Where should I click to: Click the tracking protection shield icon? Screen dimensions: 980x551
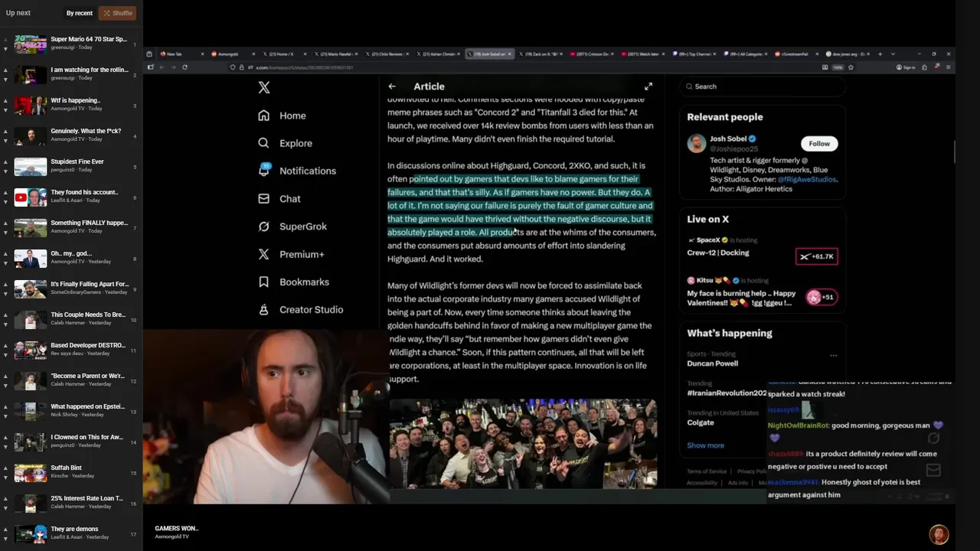point(233,67)
